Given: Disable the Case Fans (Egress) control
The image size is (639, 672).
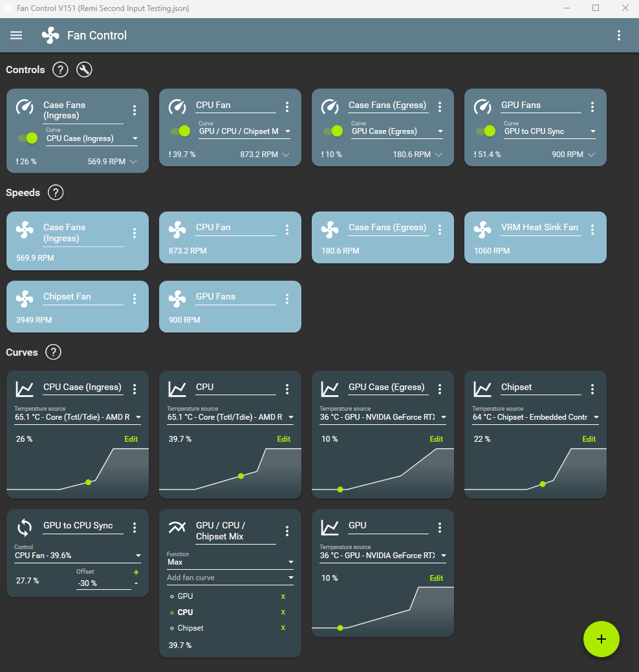Looking at the screenshot, I should pos(332,131).
